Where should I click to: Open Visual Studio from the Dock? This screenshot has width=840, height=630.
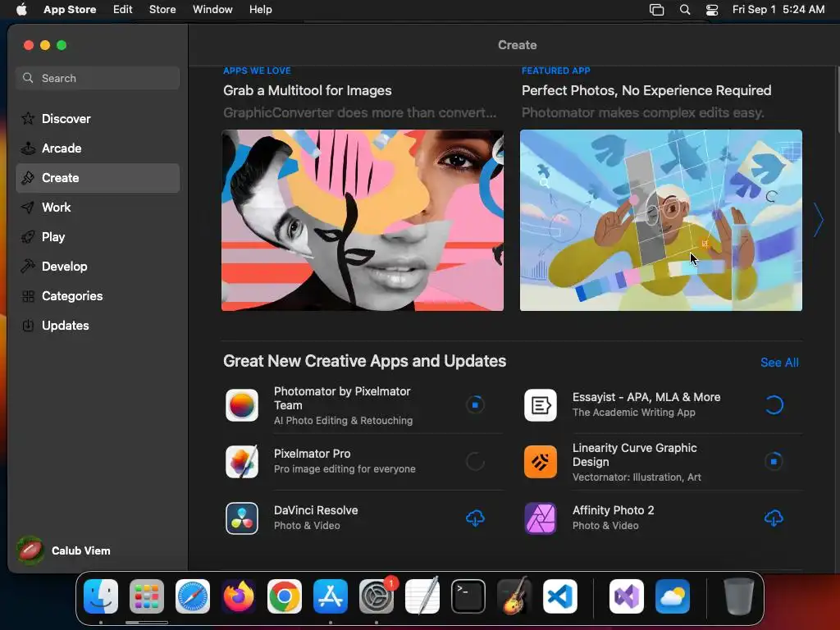627,596
